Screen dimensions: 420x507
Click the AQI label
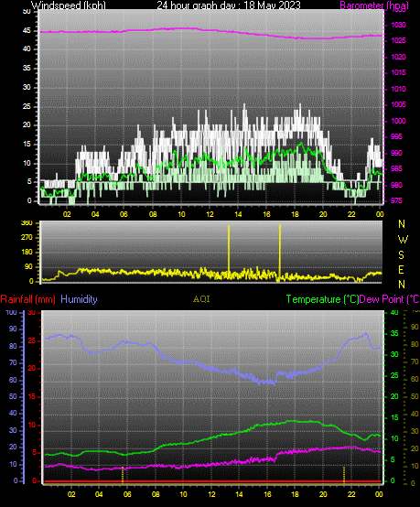201,299
